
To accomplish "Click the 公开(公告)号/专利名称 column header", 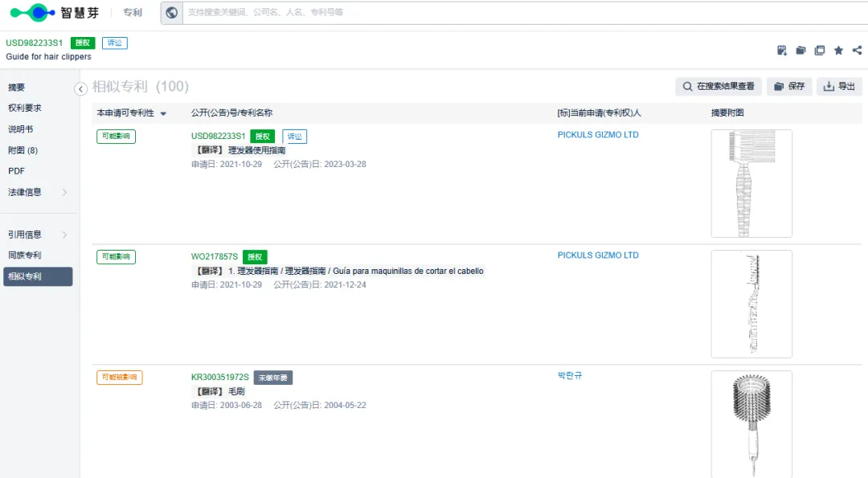I will [x=232, y=112].
